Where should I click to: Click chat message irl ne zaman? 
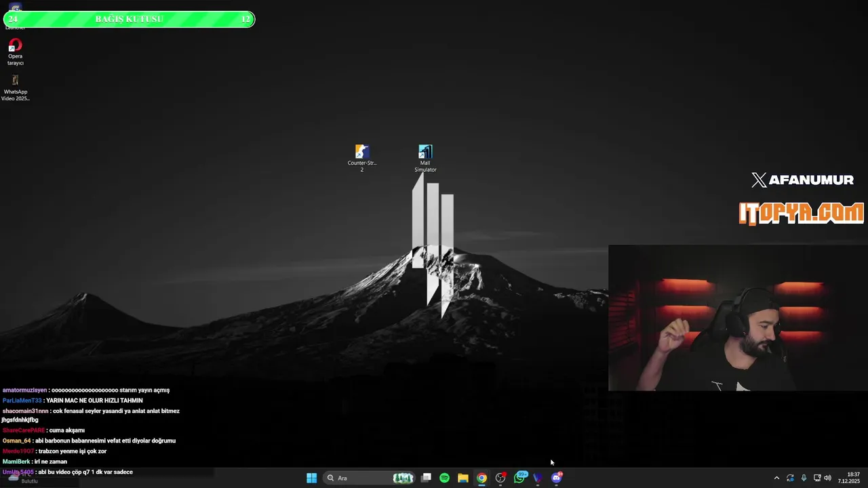tap(51, 462)
